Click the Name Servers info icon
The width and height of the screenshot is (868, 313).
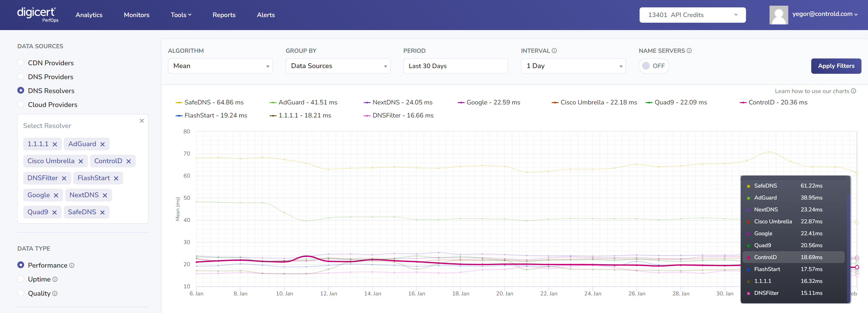689,51
